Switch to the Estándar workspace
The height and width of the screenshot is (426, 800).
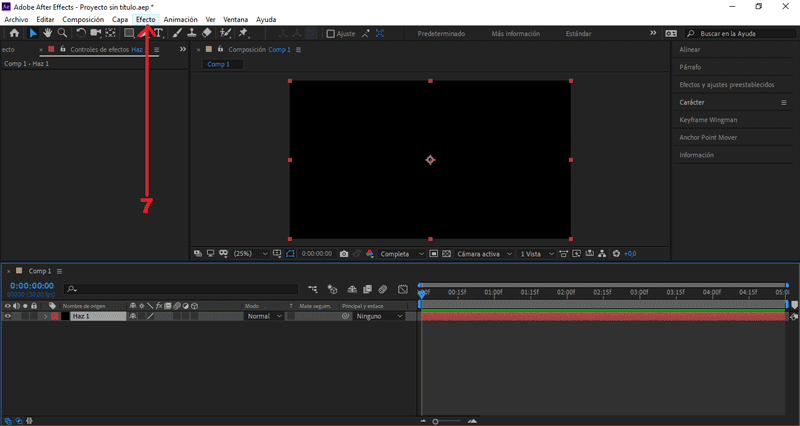[x=577, y=33]
